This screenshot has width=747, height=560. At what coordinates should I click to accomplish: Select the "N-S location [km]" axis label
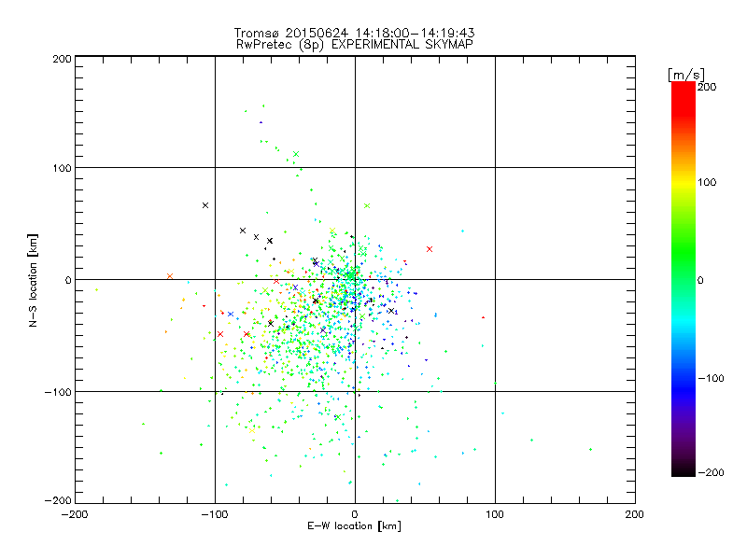[x=33, y=281]
